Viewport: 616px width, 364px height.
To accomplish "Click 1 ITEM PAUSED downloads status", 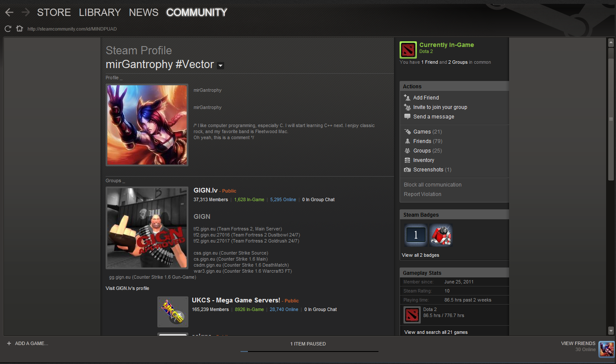I will point(308,344).
